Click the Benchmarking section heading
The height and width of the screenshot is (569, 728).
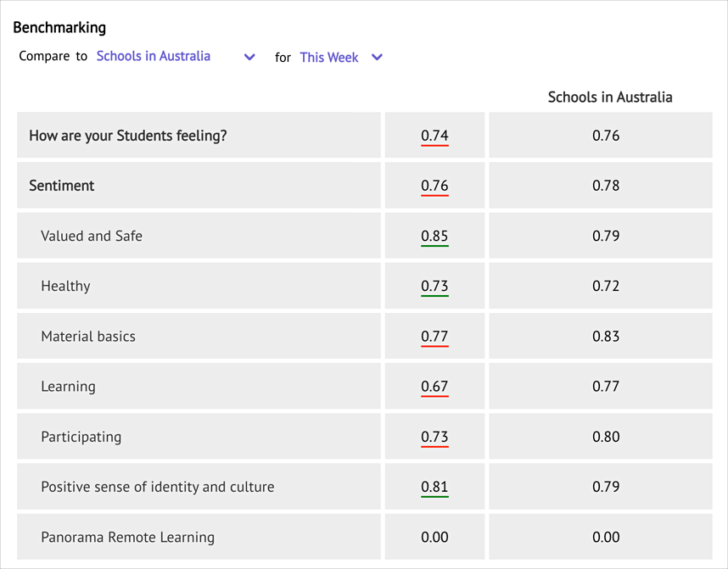click(x=59, y=27)
